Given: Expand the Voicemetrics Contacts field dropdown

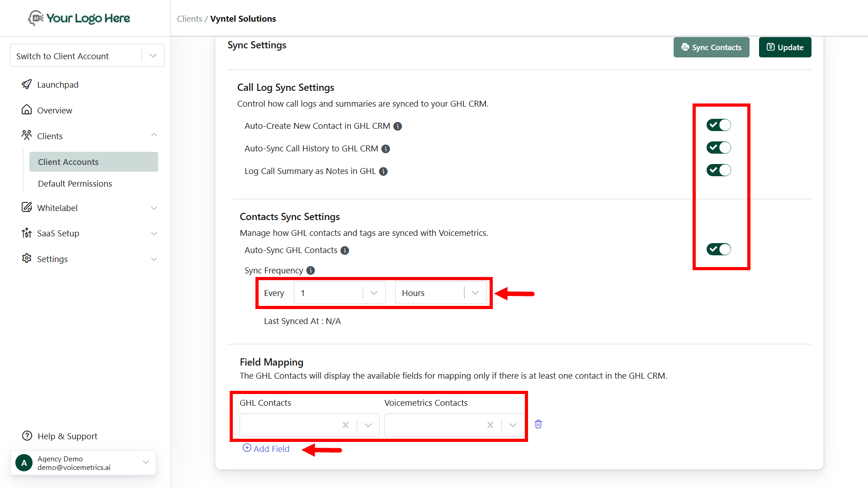Looking at the screenshot, I should point(513,425).
